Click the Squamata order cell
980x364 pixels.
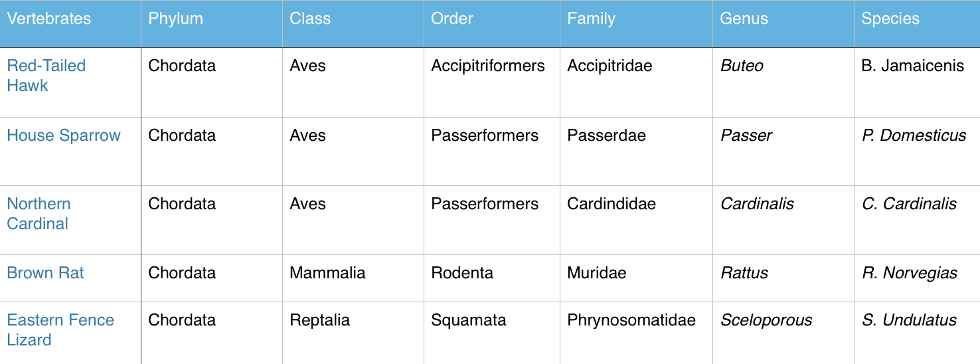pyautogui.click(x=468, y=320)
